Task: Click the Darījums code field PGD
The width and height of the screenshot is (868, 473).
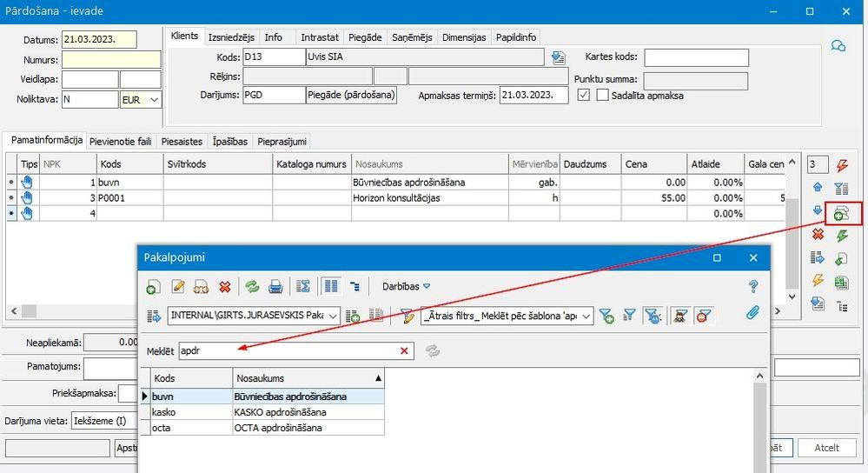Action: point(274,95)
